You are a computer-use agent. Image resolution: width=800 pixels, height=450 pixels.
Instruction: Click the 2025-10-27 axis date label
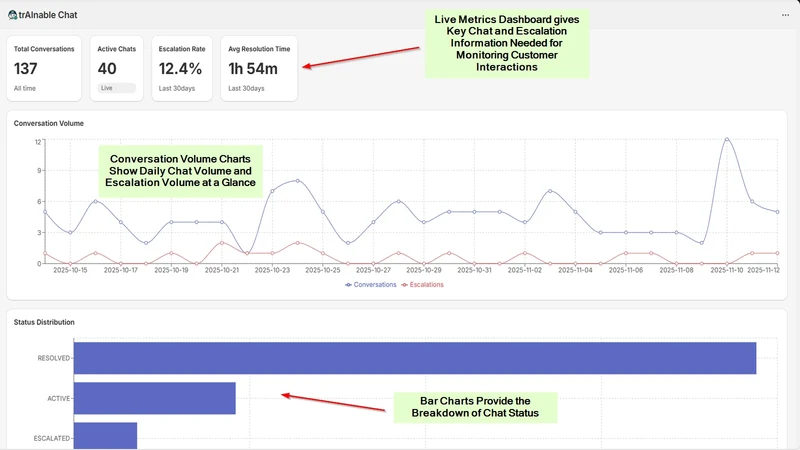[373, 270]
